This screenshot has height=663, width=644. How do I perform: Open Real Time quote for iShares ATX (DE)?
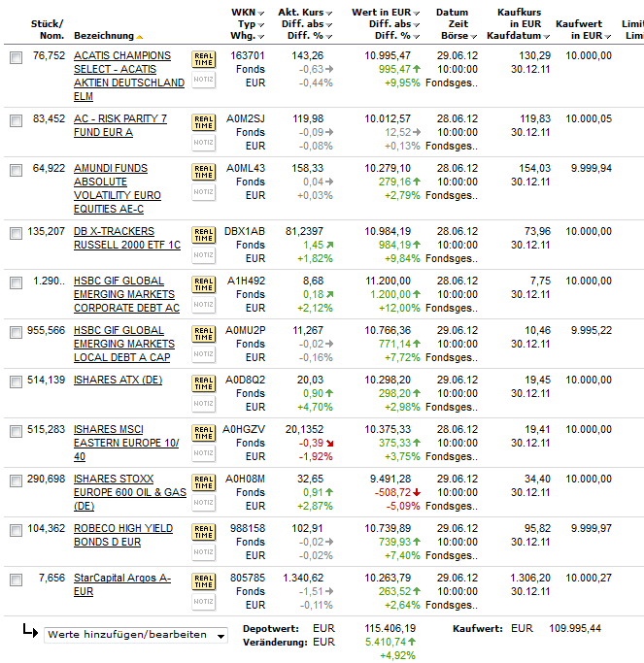pyautogui.click(x=204, y=383)
